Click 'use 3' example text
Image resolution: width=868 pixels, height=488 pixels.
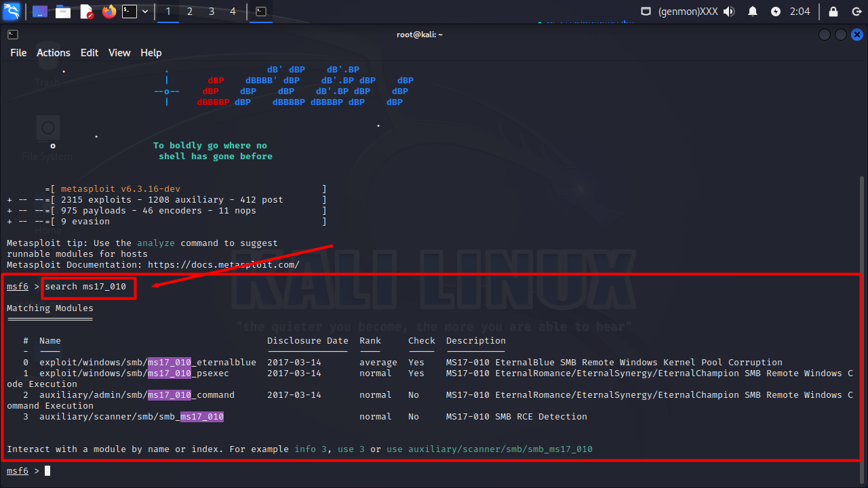click(351, 449)
